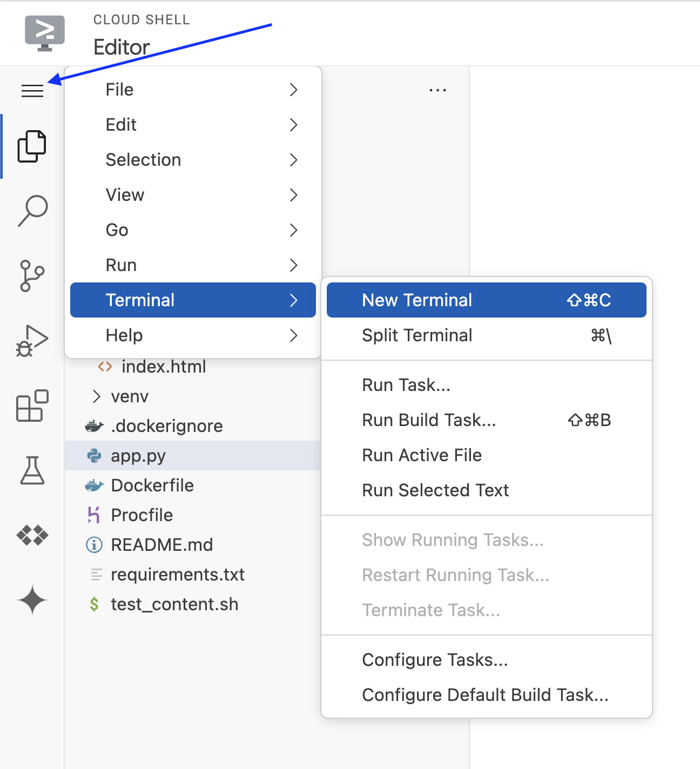
Task: Select Configure Default Build Task
Action: pos(485,695)
